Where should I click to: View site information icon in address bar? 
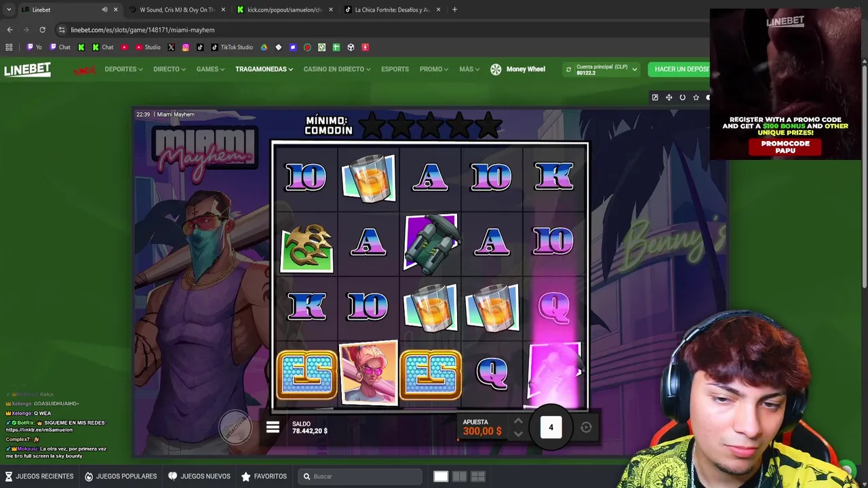coord(62,30)
